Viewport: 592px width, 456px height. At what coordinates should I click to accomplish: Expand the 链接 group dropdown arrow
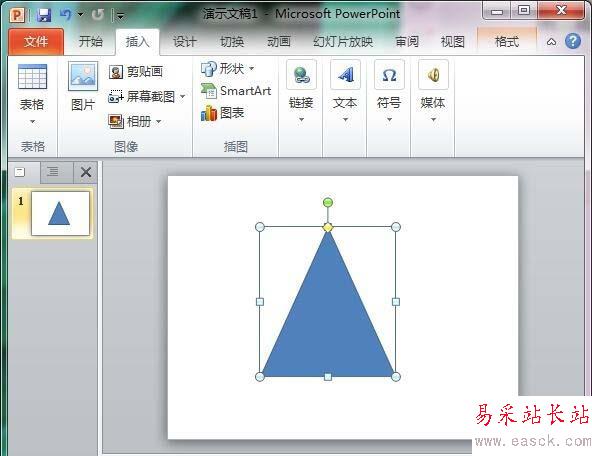[x=301, y=120]
